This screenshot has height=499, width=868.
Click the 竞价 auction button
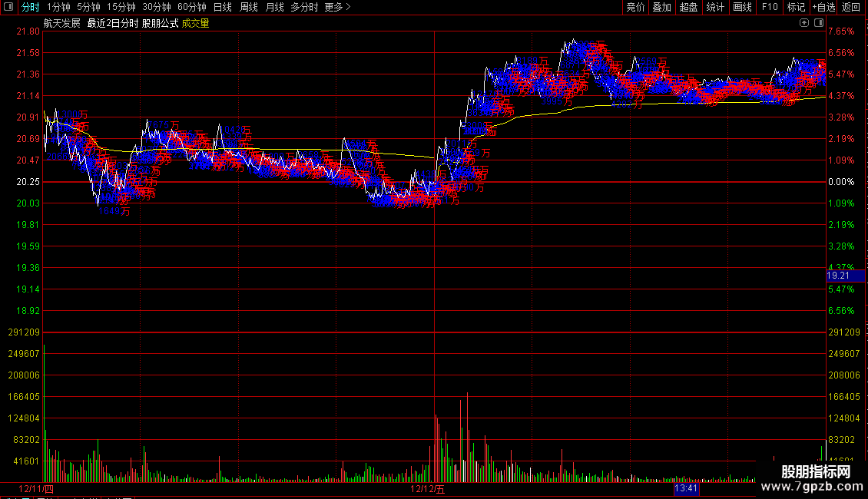click(x=635, y=7)
